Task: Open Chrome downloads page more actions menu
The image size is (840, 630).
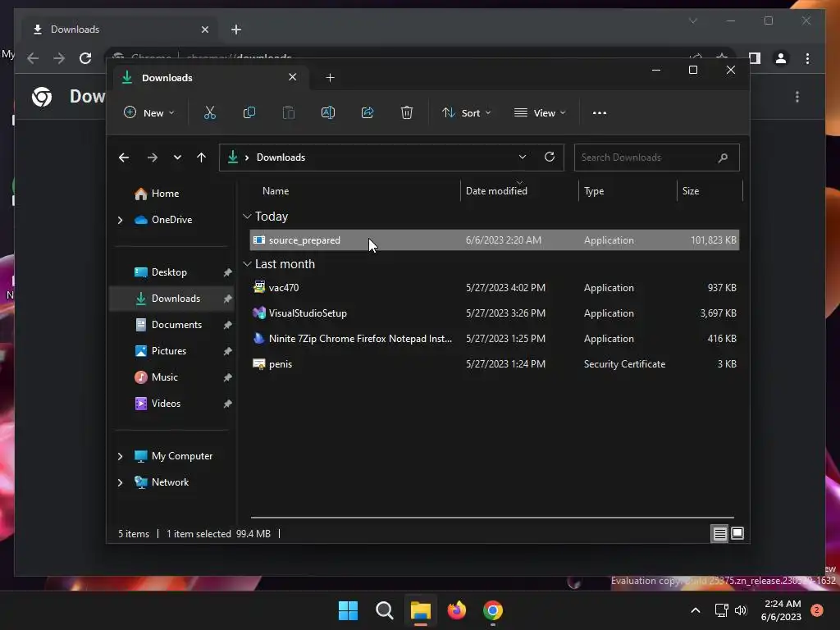Action: click(797, 97)
